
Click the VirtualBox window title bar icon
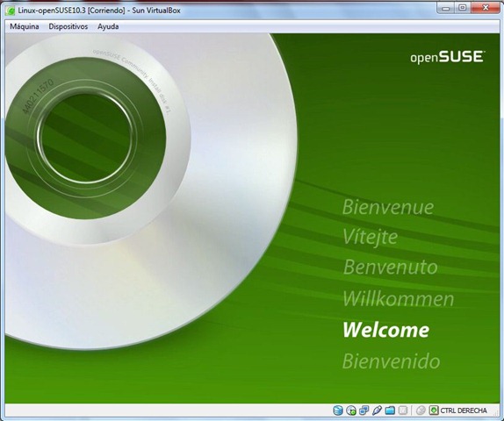11,11
